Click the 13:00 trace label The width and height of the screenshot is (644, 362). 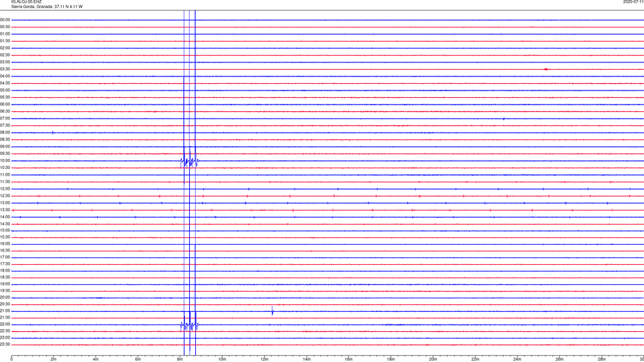pyautogui.click(x=5, y=202)
